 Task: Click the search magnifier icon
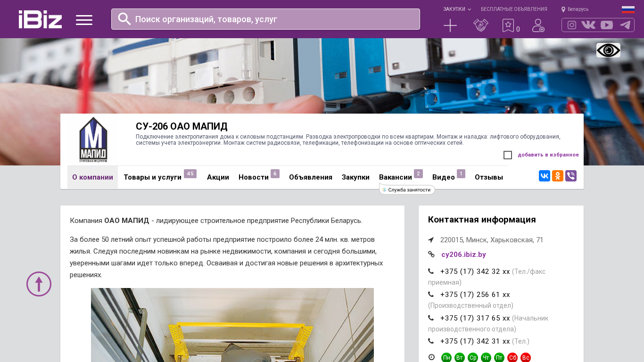[124, 19]
